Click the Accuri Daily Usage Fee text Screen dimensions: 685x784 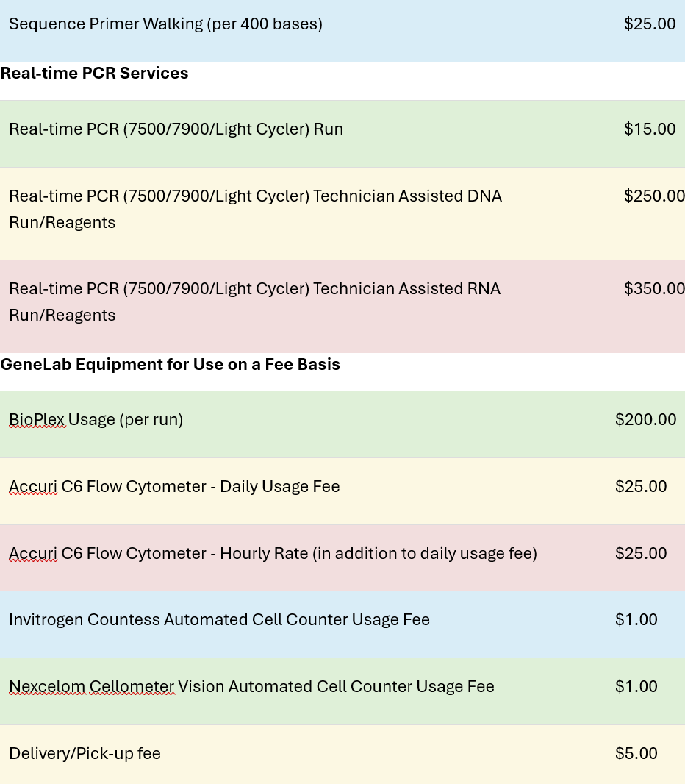tap(174, 487)
